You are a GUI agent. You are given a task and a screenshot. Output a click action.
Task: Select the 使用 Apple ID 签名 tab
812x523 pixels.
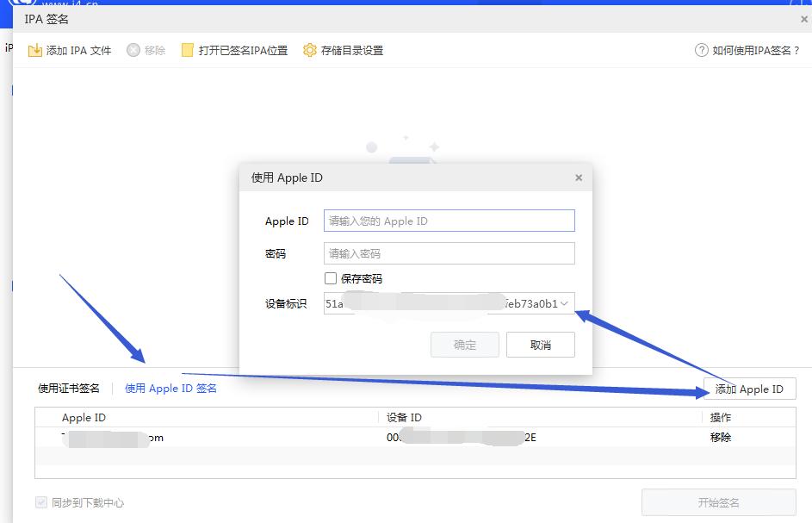pos(170,388)
